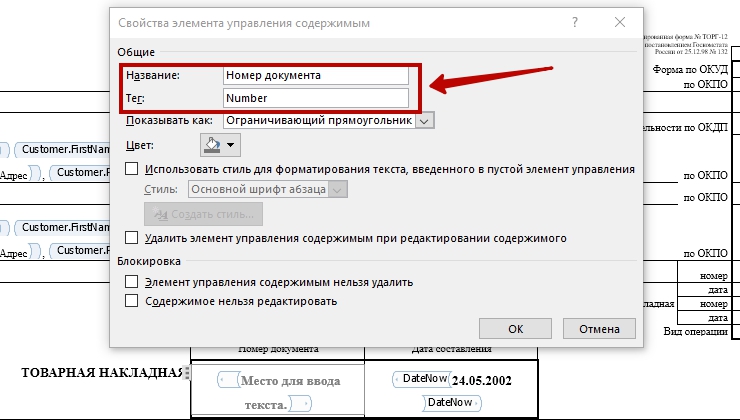This screenshot has height=420, width=740.
Task: Click the upper Customer.FirstName content control tag
Action: 62,150
